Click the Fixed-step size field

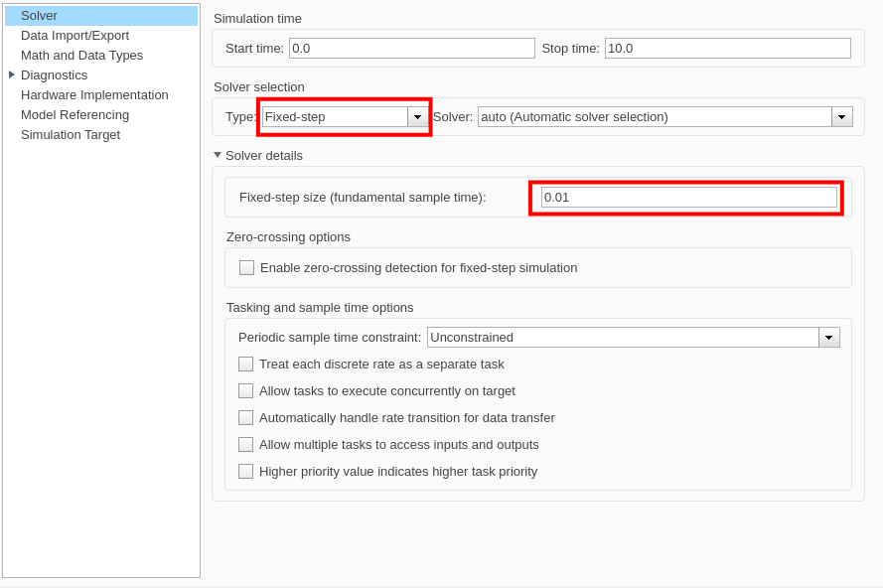coord(688,198)
